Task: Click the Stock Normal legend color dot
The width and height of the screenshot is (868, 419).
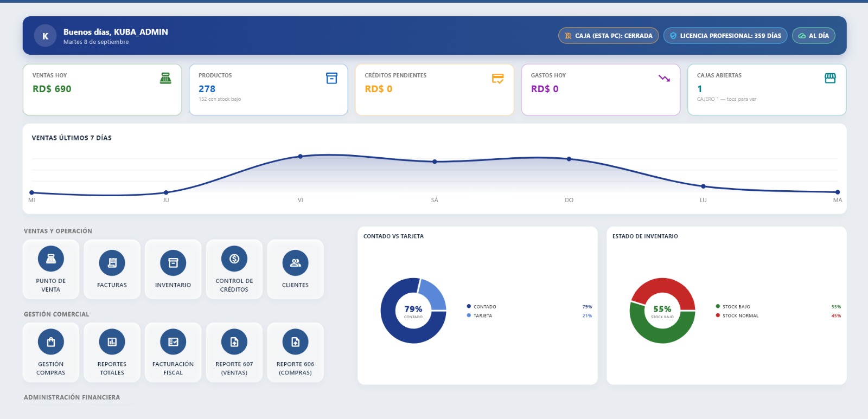Action: (718, 315)
